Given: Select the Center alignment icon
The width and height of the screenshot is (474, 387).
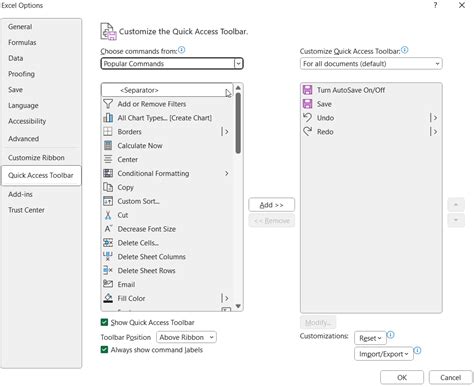Looking at the screenshot, I should coord(108,159).
